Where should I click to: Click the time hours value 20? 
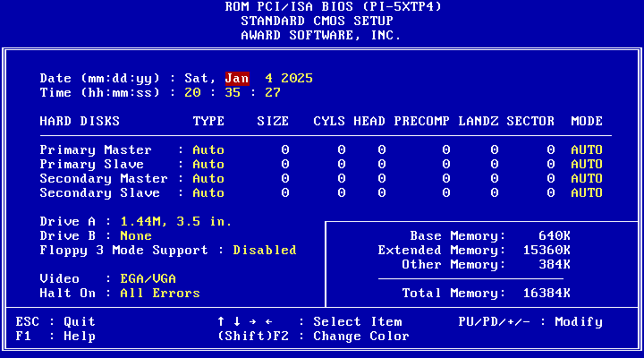(192, 93)
